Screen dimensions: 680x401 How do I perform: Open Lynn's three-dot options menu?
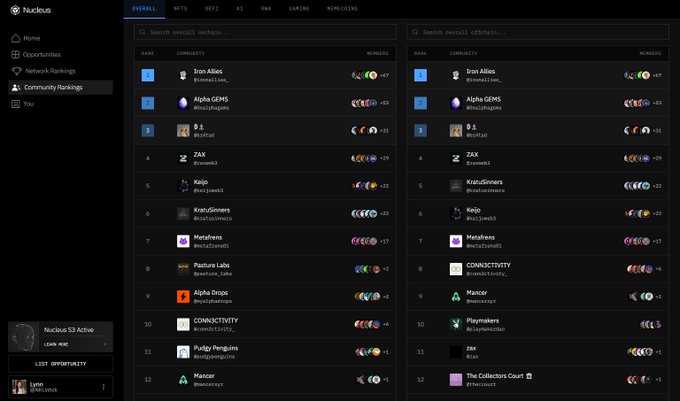tap(103, 387)
